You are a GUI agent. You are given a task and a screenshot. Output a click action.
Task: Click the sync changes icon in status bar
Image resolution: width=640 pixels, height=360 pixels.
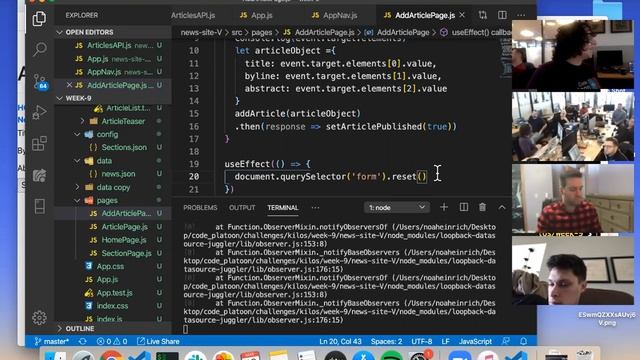[x=83, y=341]
